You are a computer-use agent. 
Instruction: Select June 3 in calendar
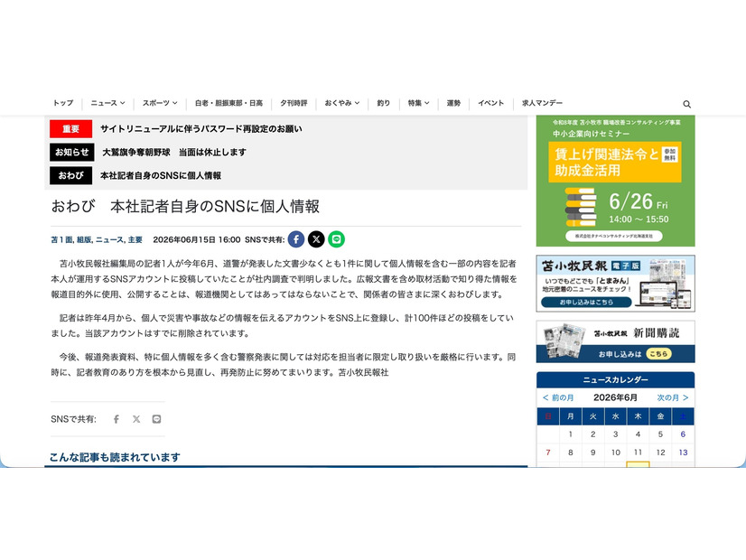(x=616, y=434)
